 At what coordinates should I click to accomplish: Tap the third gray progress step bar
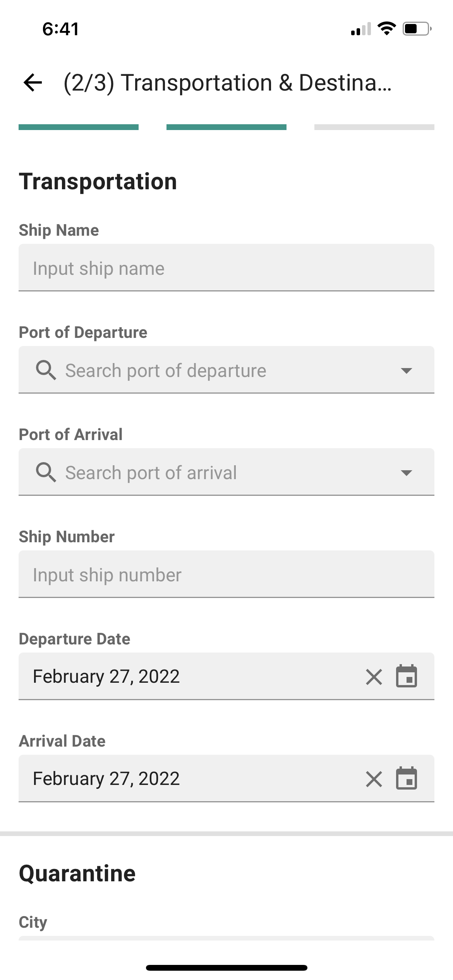[374, 127]
